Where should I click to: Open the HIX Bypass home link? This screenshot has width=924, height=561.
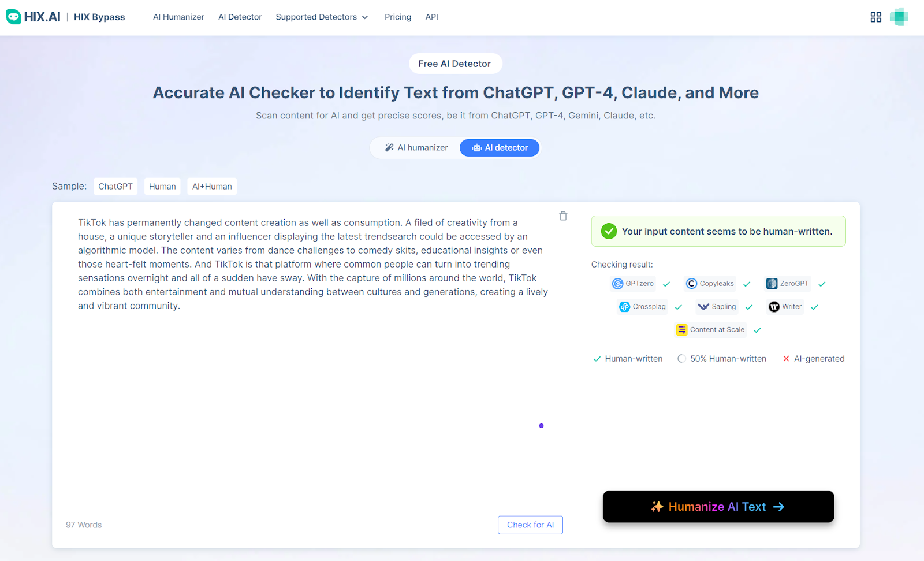coord(99,17)
